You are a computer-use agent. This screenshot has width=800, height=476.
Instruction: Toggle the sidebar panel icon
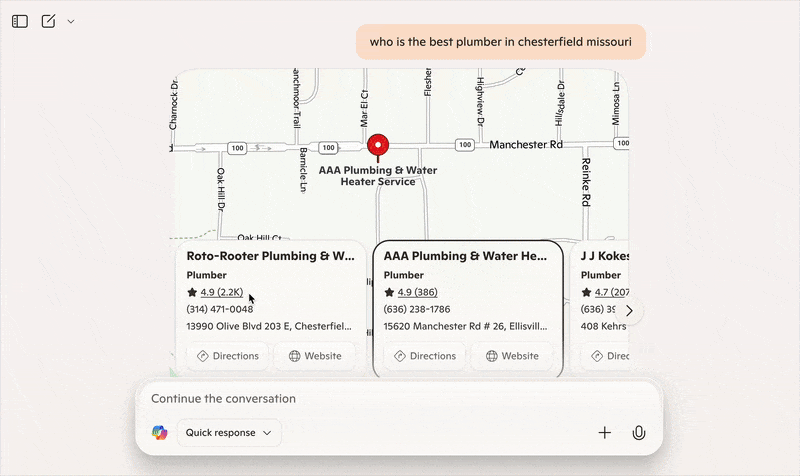20,21
